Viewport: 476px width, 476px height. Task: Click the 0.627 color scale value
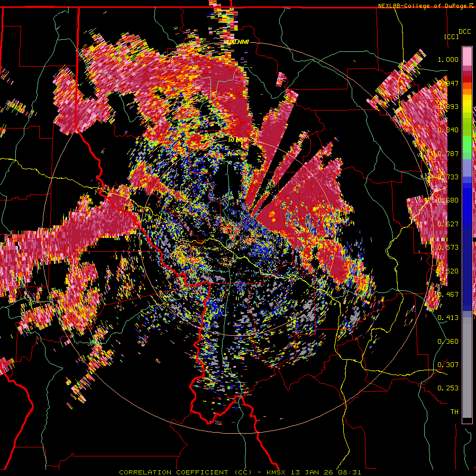tap(448, 224)
